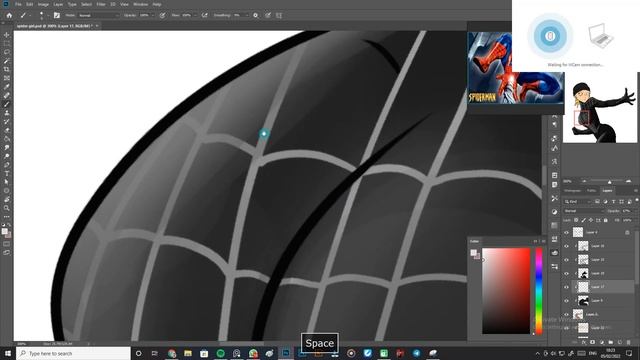
Task: Select the Lasso tool
Action: tap(7, 52)
